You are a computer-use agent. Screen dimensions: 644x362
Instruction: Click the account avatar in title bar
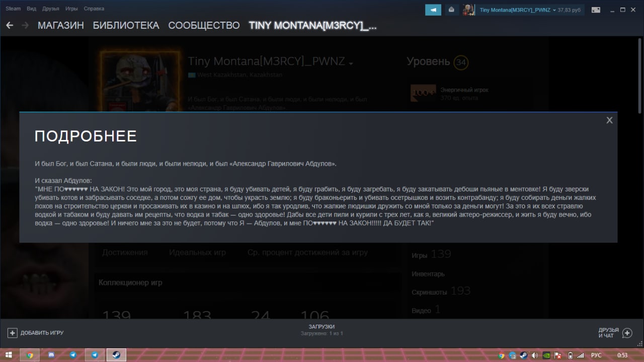point(469,10)
